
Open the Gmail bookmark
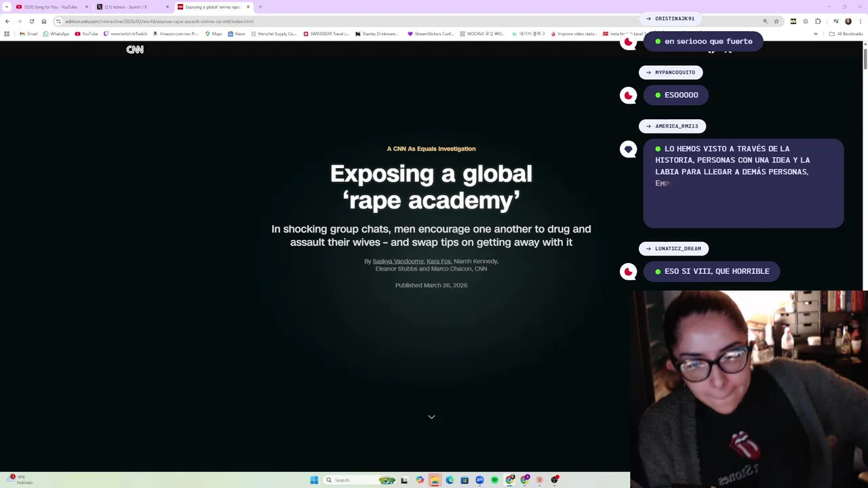point(28,33)
